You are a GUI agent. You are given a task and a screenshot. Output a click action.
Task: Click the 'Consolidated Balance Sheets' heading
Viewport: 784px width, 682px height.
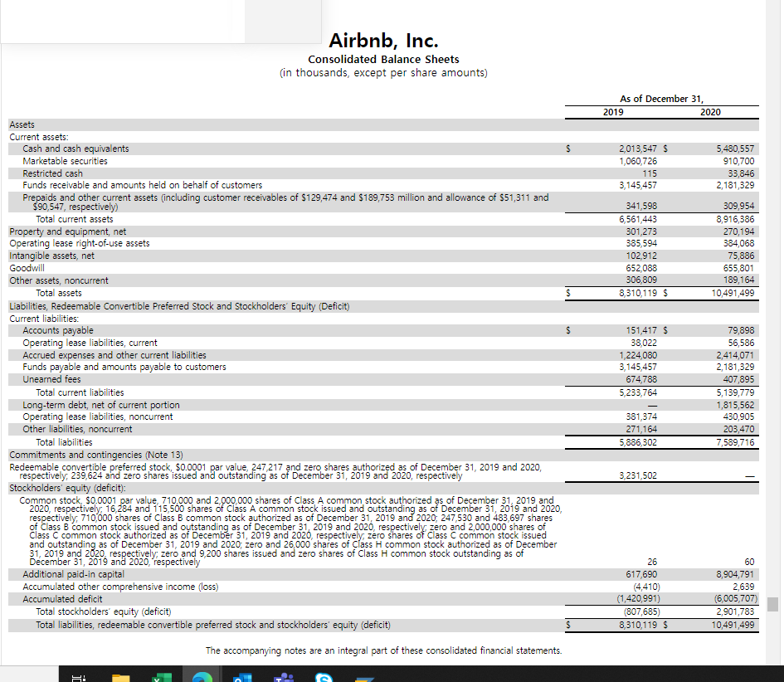tap(383, 59)
